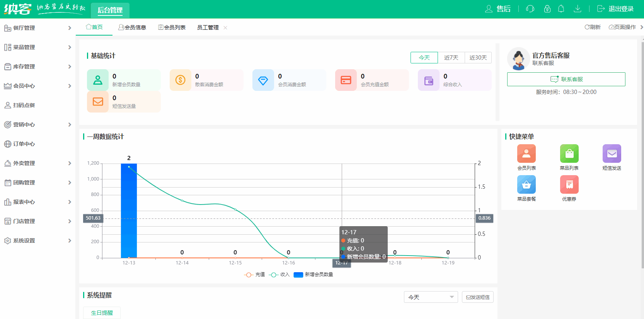
Task: Click the 联系客服 button
Action: [x=566, y=79]
